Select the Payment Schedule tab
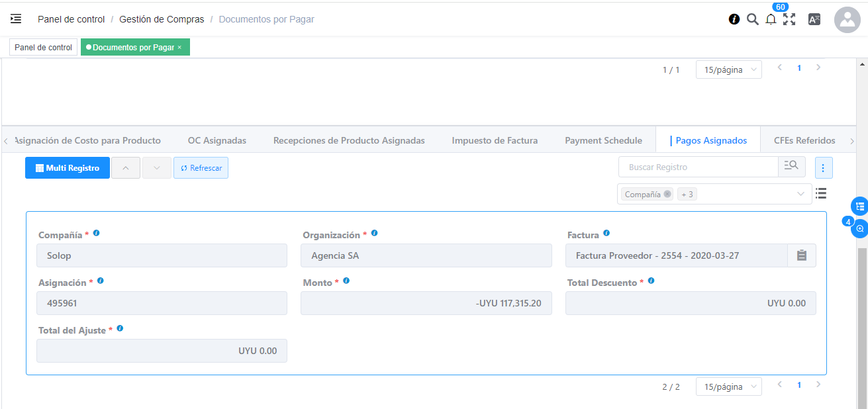Screen dimensions: 868x409 point(603,140)
